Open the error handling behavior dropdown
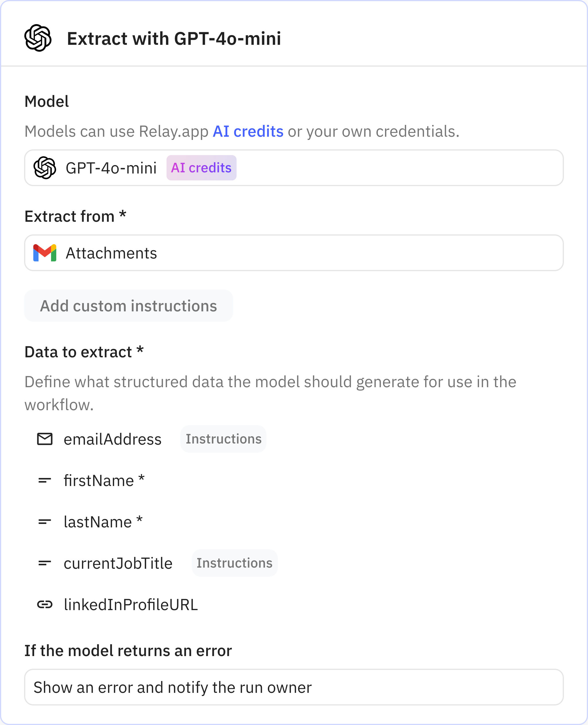 294,687
